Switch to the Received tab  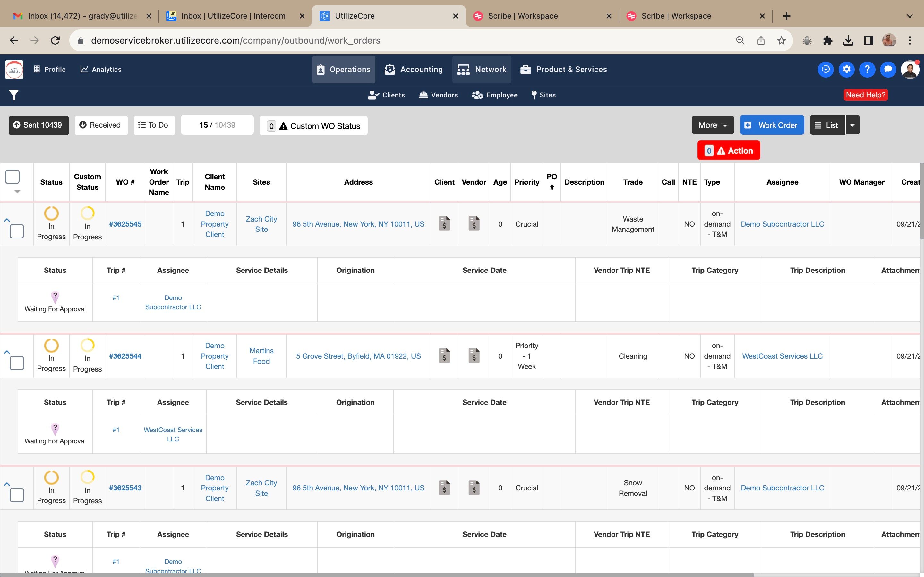[100, 125]
